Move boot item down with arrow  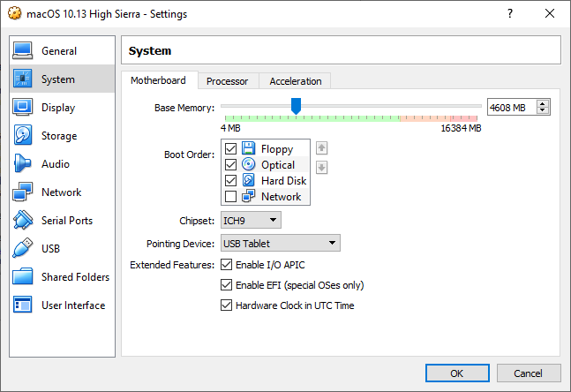point(322,168)
